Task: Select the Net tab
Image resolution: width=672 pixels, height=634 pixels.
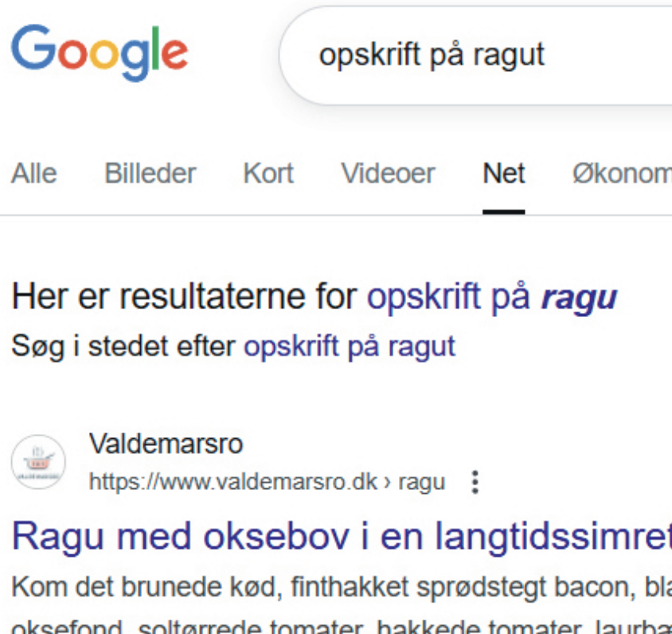Action: pyautogui.click(x=503, y=174)
